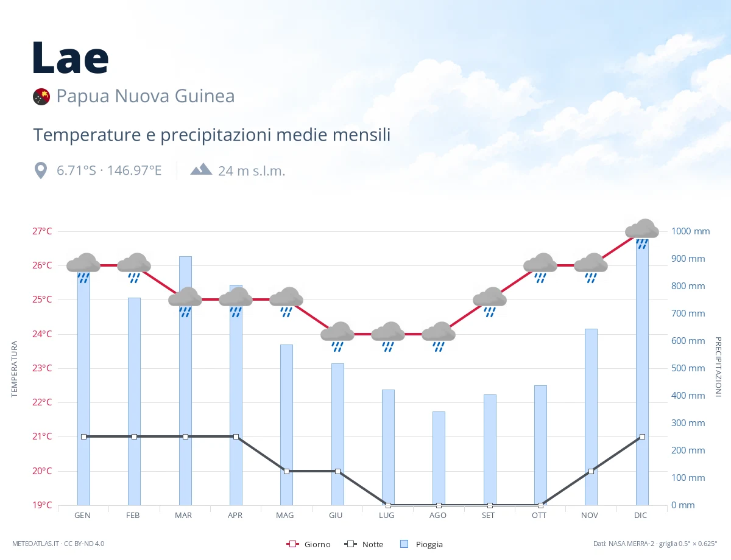731x560 pixels.
Task: Click the elevation text "24 m s.l.m."
Action: (x=252, y=171)
